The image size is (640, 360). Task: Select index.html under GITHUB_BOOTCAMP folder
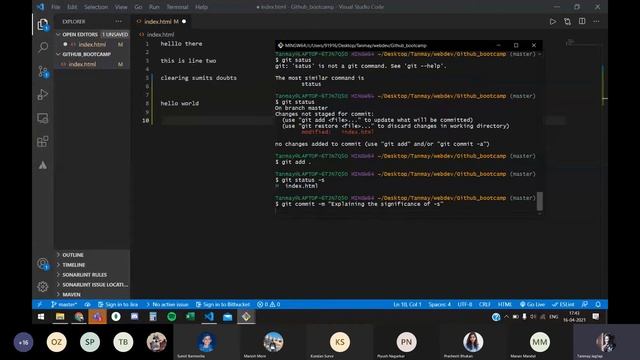[92, 64]
